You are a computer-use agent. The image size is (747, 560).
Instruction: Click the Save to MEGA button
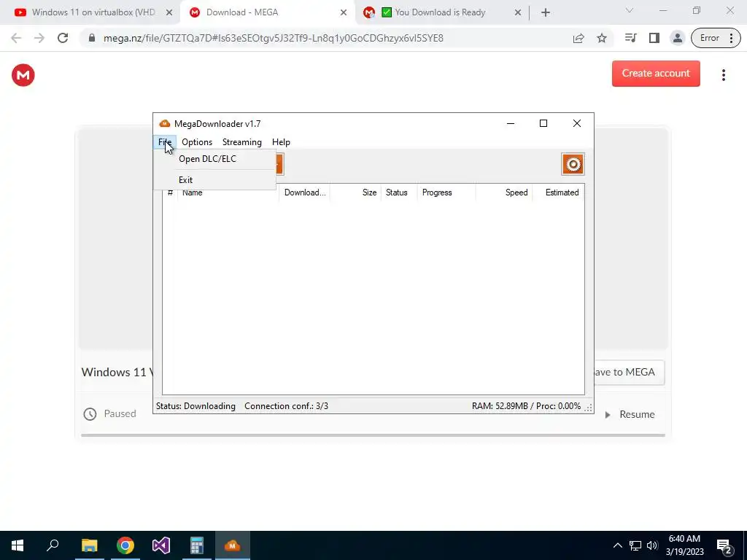[629, 372]
